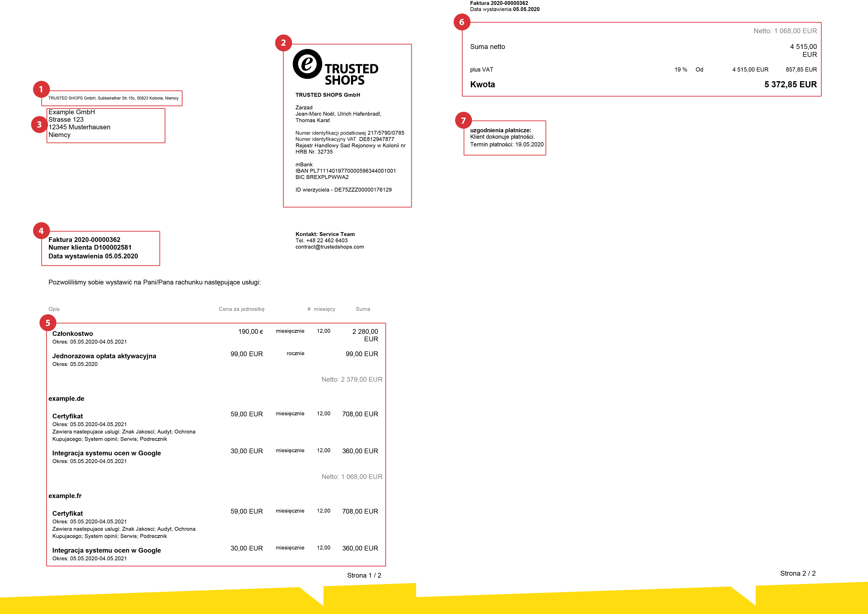Select 'Certyfikat' title under example.de
This screenshot has height=614, width=868.
[x=67, y=416]
